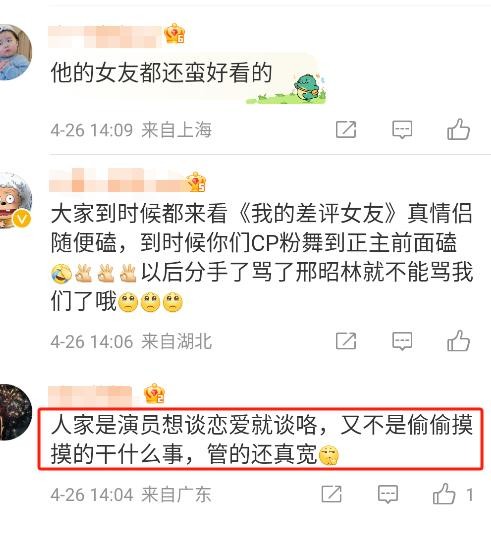Reply to the comment from 湖北
Screen dimensions: 491x536
click(x=402, y=341)
